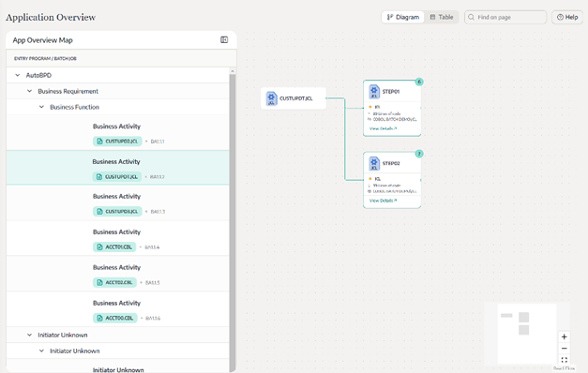Click the JCL gear icon on STEP01 card
Viewport: 588px width, 373px height.
(x=374, y=92)
